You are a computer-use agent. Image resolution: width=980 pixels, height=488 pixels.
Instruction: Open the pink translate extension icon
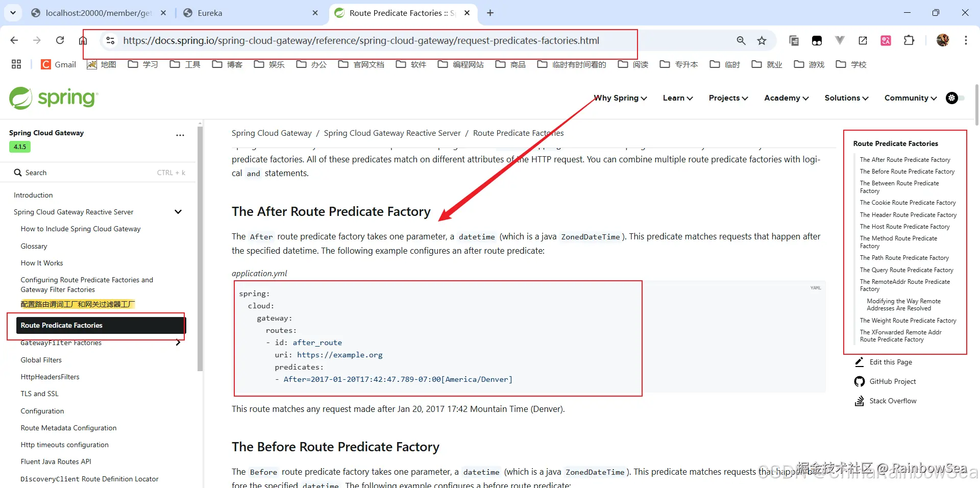tap(886, 40)
